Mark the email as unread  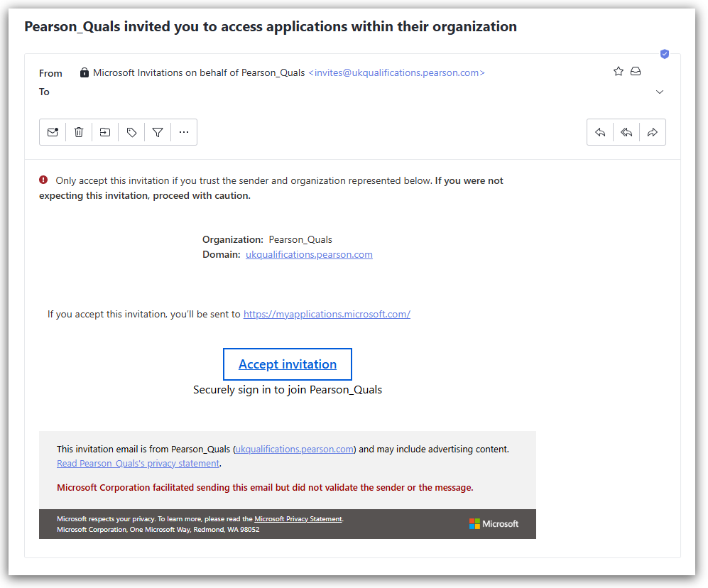pyautogui.click(x=53, y=132)
